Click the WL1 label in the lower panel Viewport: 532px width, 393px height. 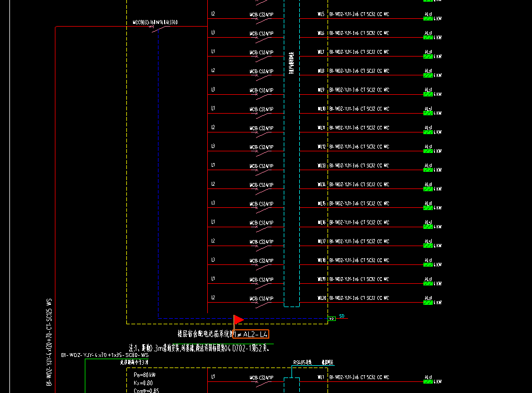[x=321, y=377]
